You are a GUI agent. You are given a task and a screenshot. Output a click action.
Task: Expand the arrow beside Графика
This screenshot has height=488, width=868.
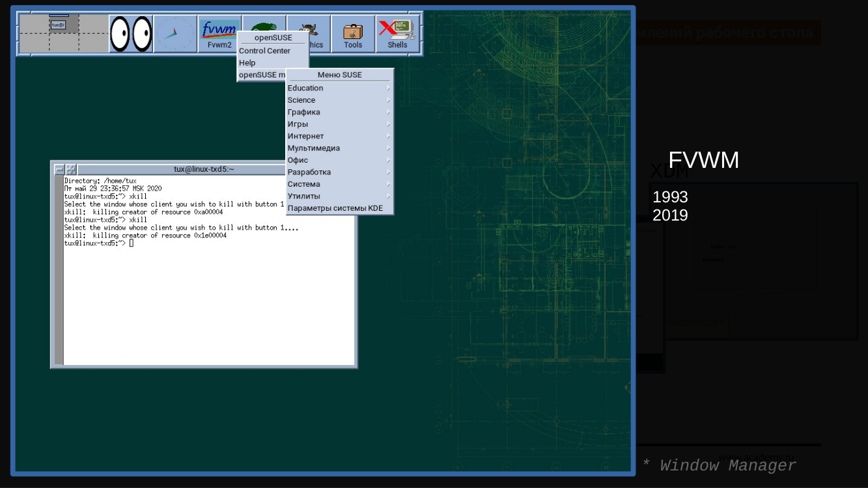click(388, 112)
